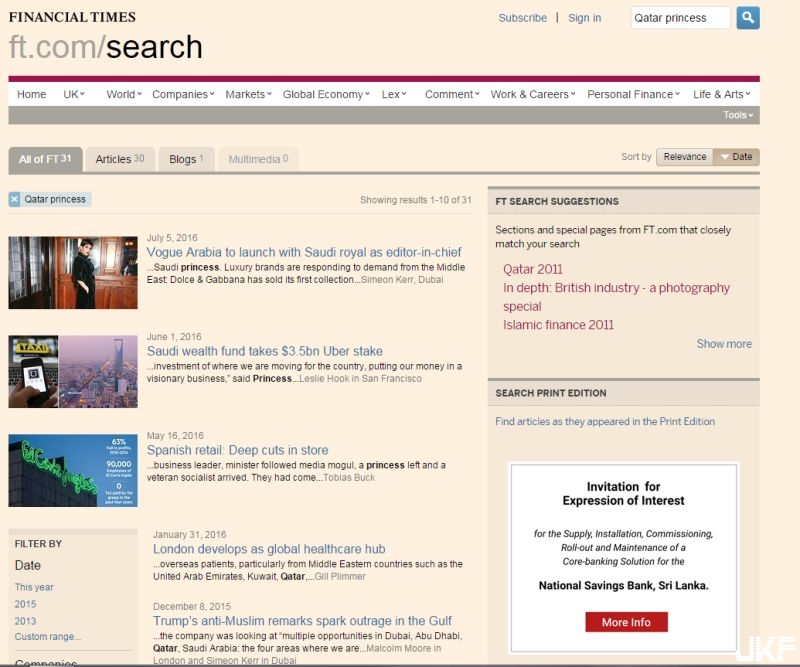The image size is (800, 667).
Task: Remove the Qatar princess filter tag
Action: tap(14, 199)
